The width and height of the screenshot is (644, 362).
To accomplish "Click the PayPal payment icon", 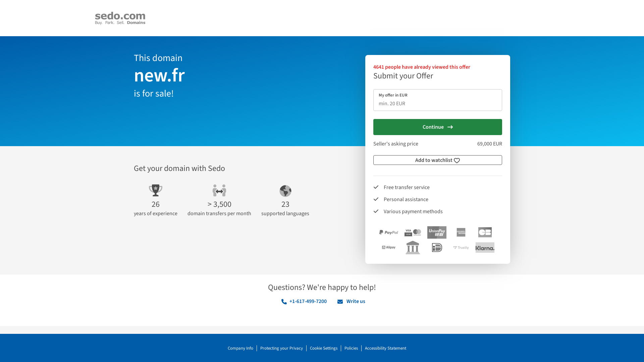I will (388, 232).
